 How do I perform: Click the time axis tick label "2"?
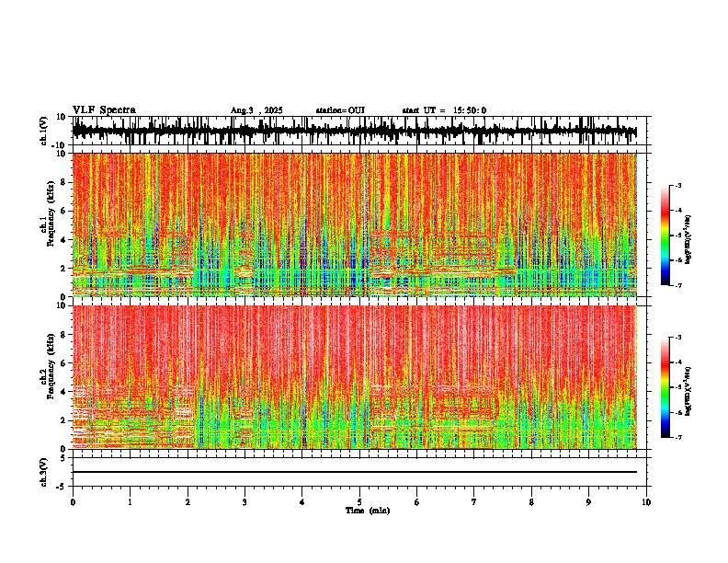[x=188, y=502]
